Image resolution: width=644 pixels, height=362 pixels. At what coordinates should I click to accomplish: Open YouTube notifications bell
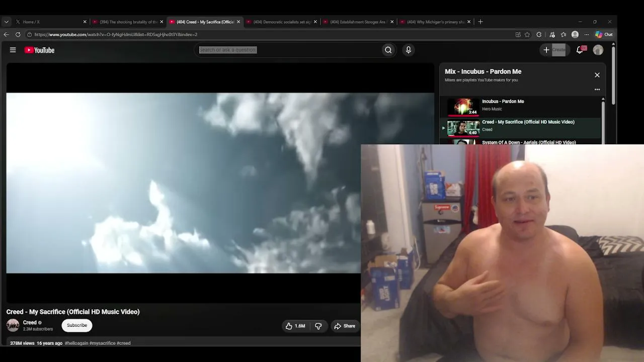click(x=580, y=50)
